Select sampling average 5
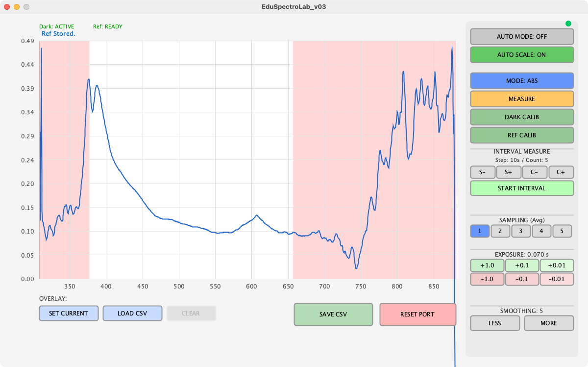The width and height of the screenshot is (588, 367). point(562,231)
